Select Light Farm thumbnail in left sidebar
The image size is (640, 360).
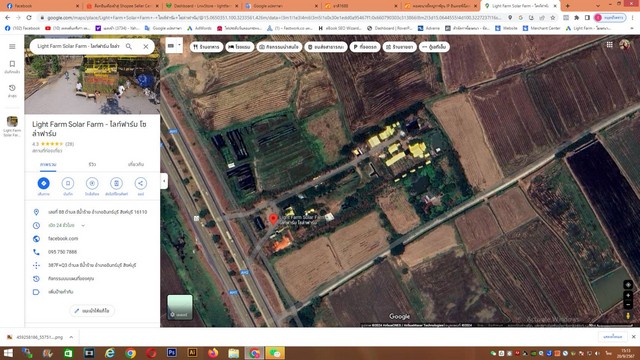pos(12,126)
